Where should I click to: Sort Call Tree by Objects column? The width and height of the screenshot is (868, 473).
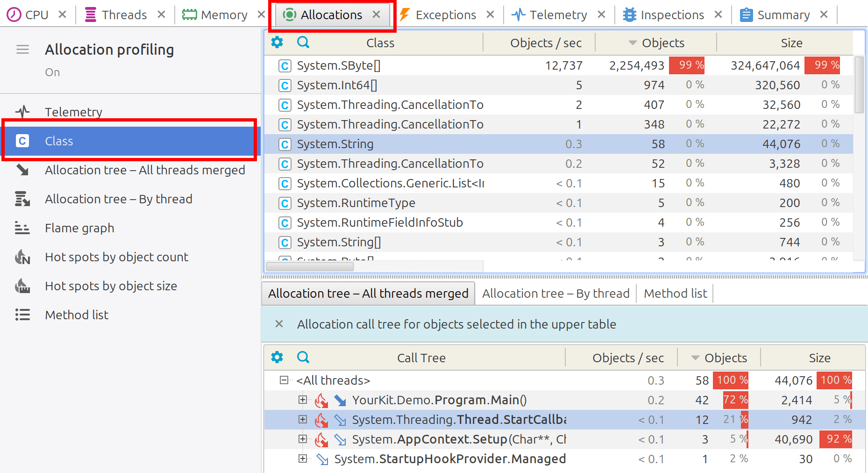pyautogui.click(x=719, y=358)
